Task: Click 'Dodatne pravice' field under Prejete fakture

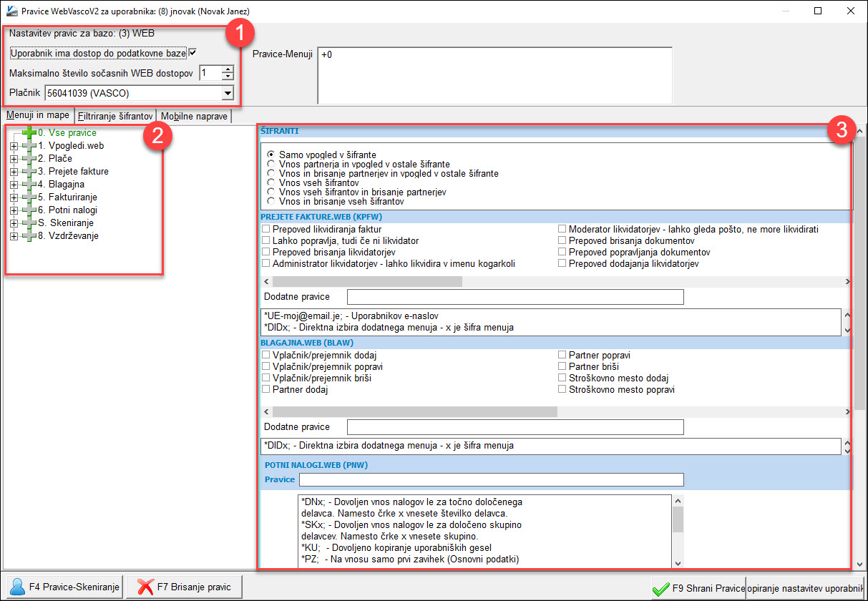Action: pyautogui.click(x=515, y=297)
